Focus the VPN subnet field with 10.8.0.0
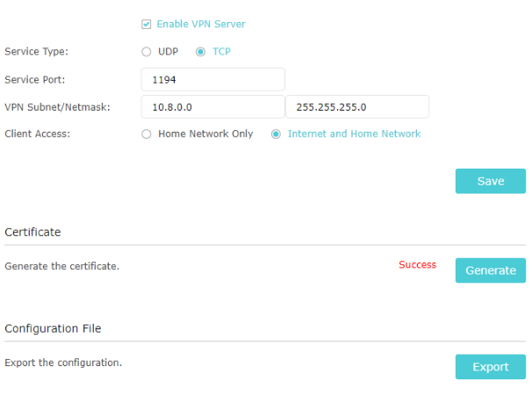This screenshot has width=532, height=396. tap(212, 107)
